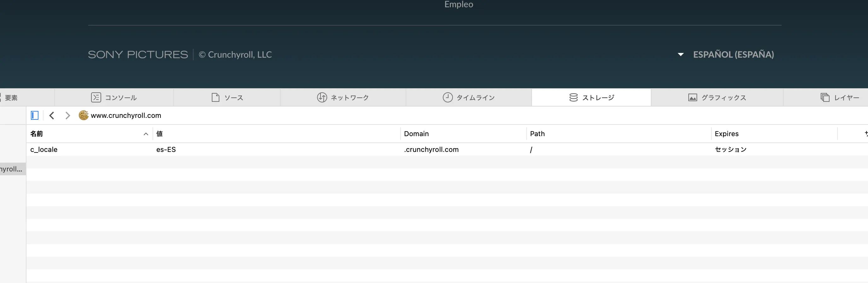
Task: Click the Graphics image icon
Action: tap(692, 98)
